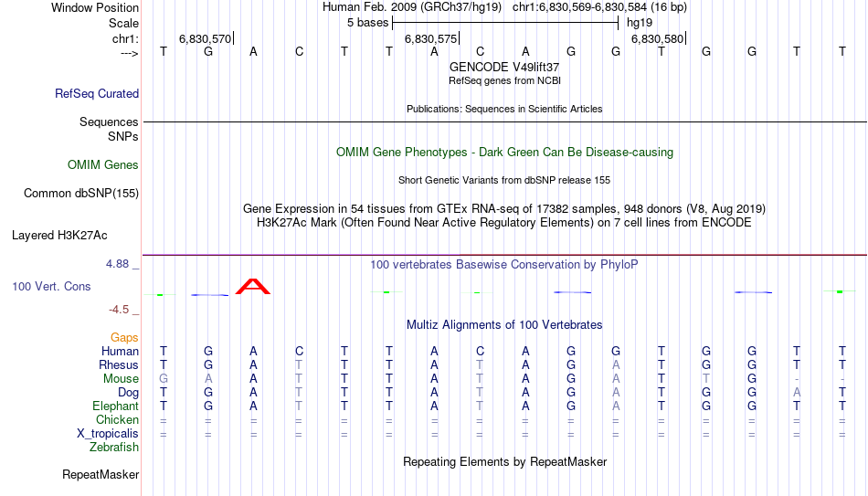Select the Scale label on the left
The image size is (868, 496).
[123, 23]
